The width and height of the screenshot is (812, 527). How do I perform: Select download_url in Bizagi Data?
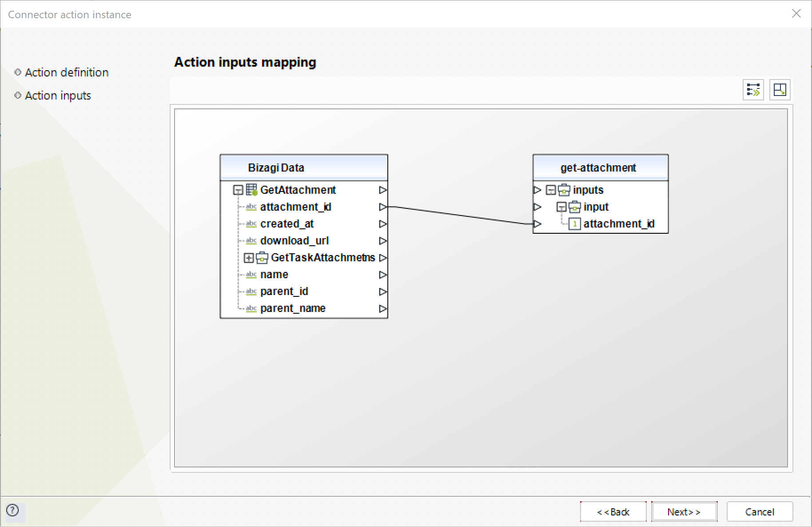(x=295, y=241)
